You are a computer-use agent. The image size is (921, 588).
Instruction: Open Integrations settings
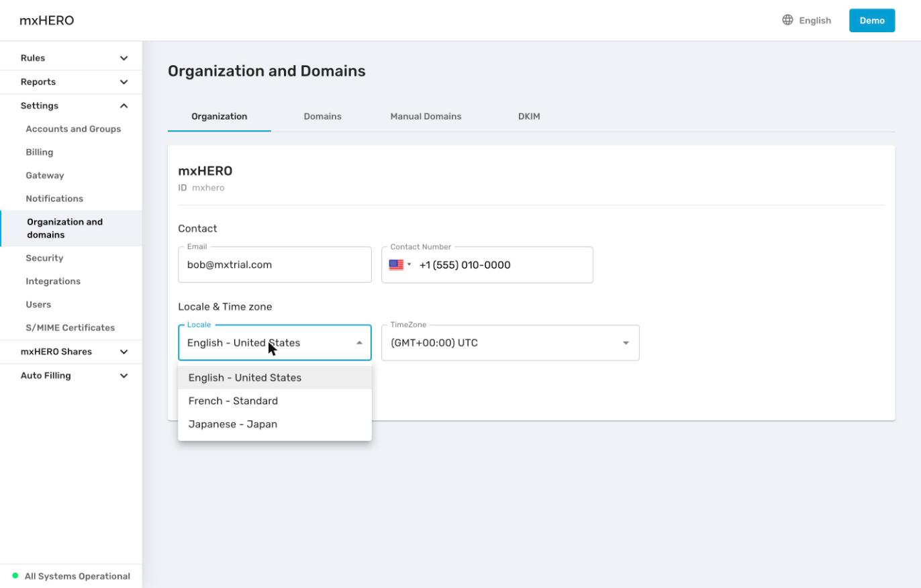pos(53,281)
